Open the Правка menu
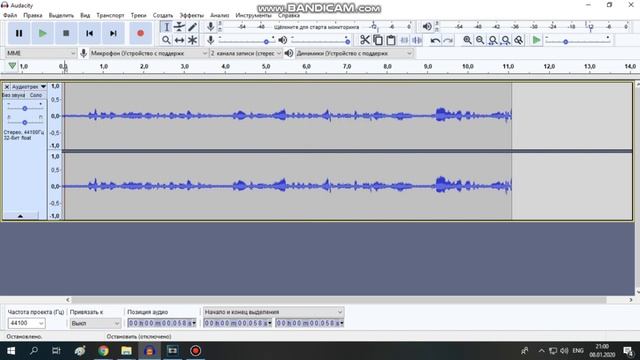Image resolution: width=640 pixels, height=360 pixels. tap(33, 15)
